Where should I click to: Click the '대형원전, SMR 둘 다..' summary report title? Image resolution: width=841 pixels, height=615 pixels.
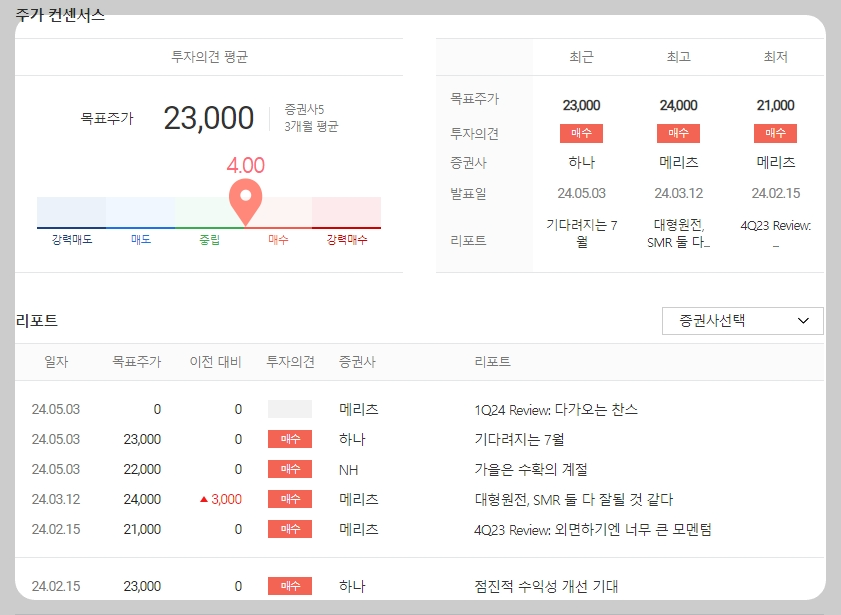(678, 233)
